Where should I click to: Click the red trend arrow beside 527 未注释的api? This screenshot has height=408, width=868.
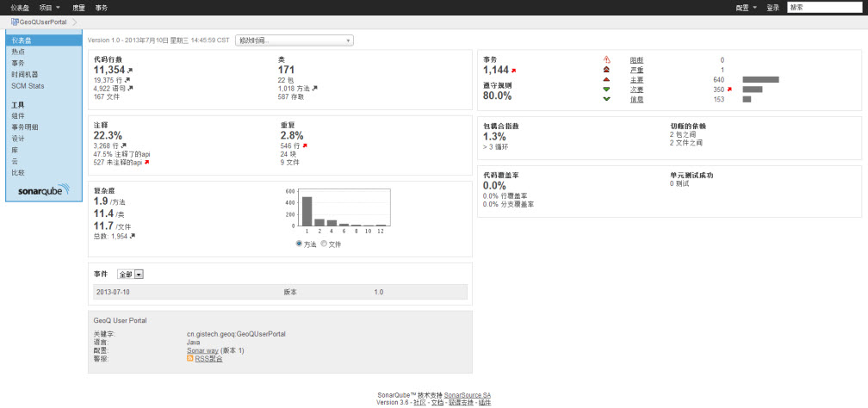(146, 163)
